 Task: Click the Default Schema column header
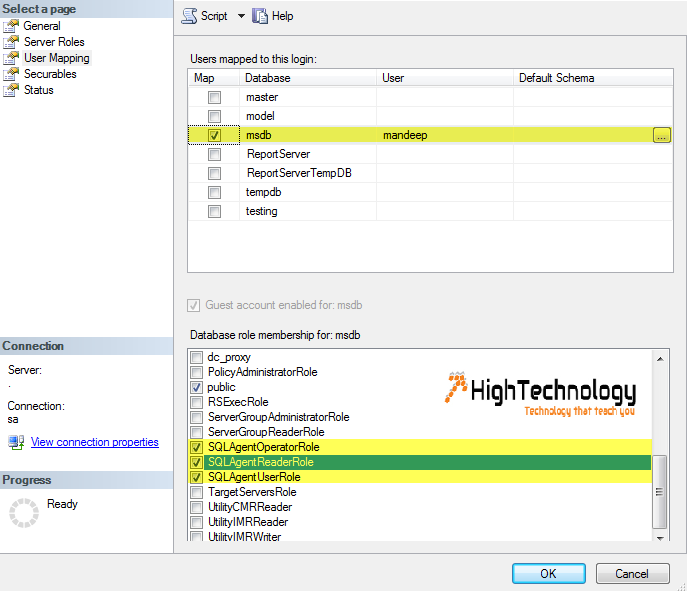593,78
